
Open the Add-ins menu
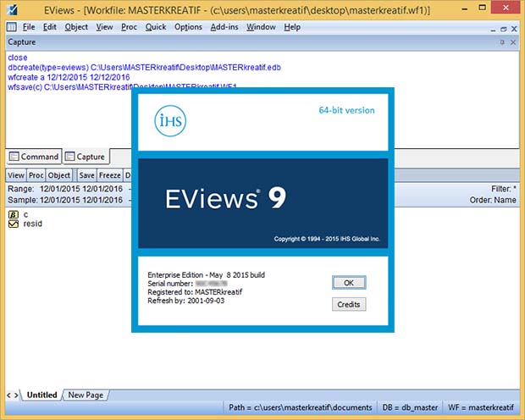[224, 27]
